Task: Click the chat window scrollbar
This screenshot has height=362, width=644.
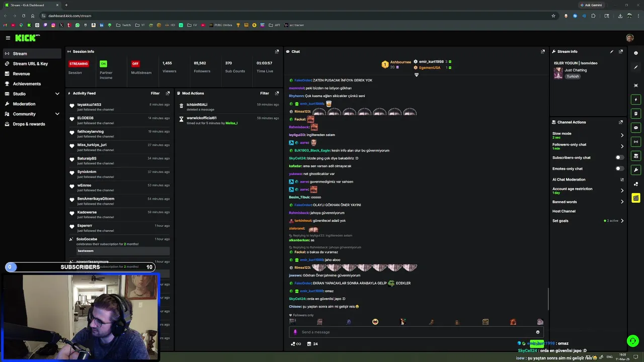Action: [548, 299]
